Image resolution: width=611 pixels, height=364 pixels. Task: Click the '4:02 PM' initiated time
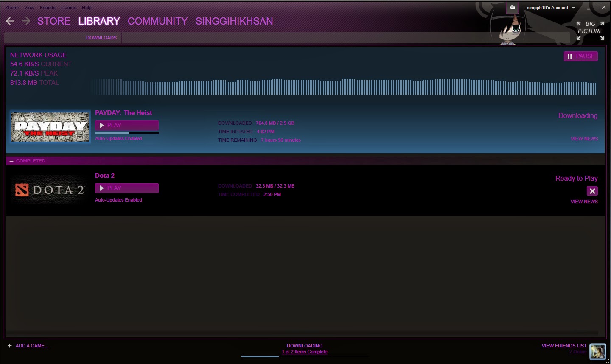click(x=265, y=132)
